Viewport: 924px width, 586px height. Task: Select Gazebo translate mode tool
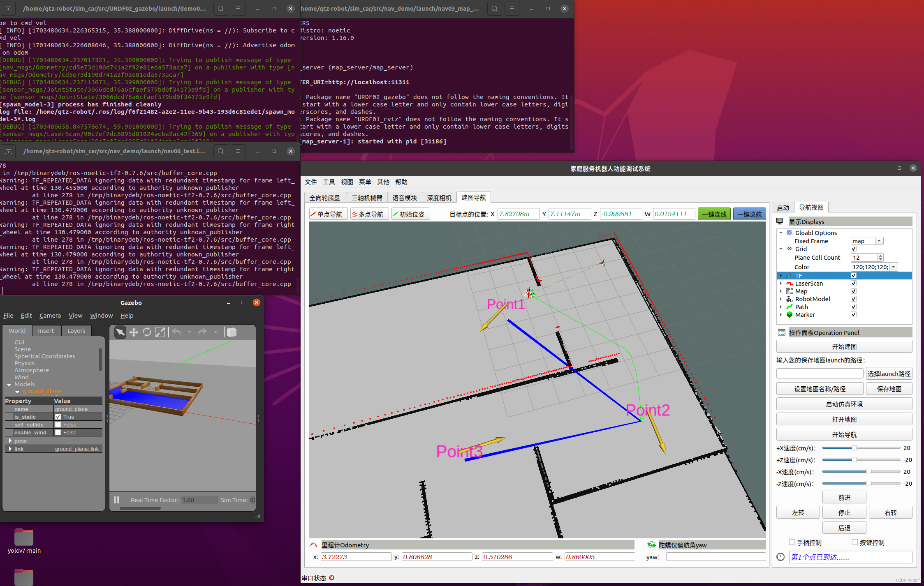(x=134, y=332)
